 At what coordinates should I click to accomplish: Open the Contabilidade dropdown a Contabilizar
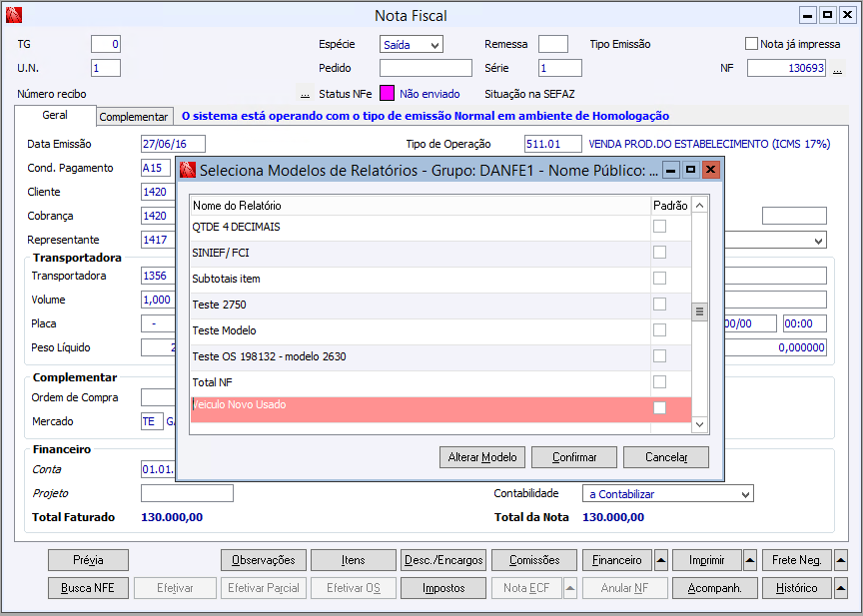667,494
